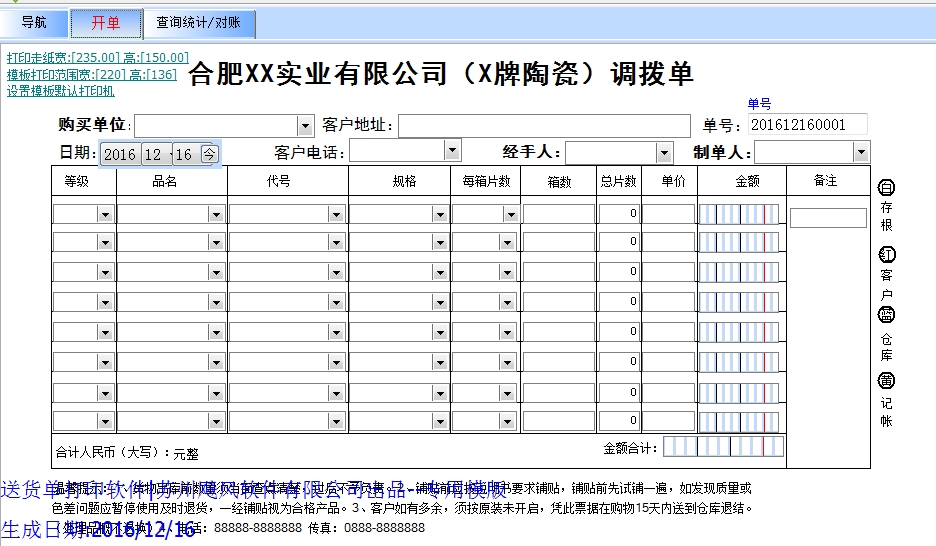This screenshot has width=936, height=546.
Task: Click the 单价 input in the first table row
Action: [x=669, y=214]
